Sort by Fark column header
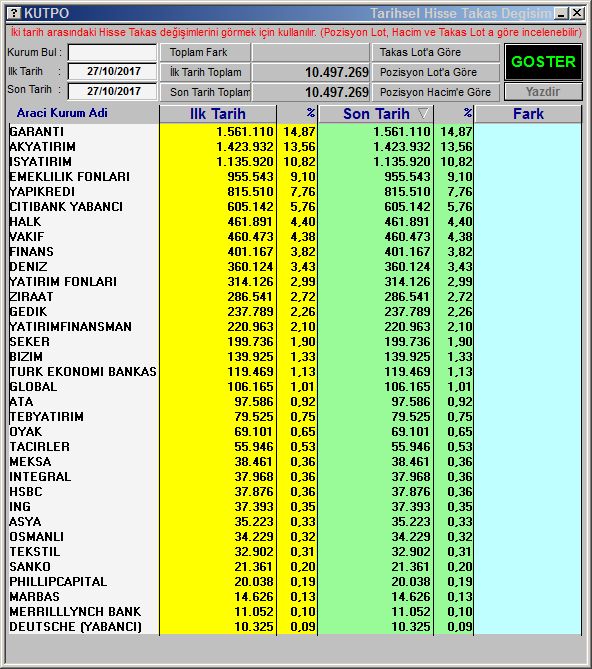 528,114
